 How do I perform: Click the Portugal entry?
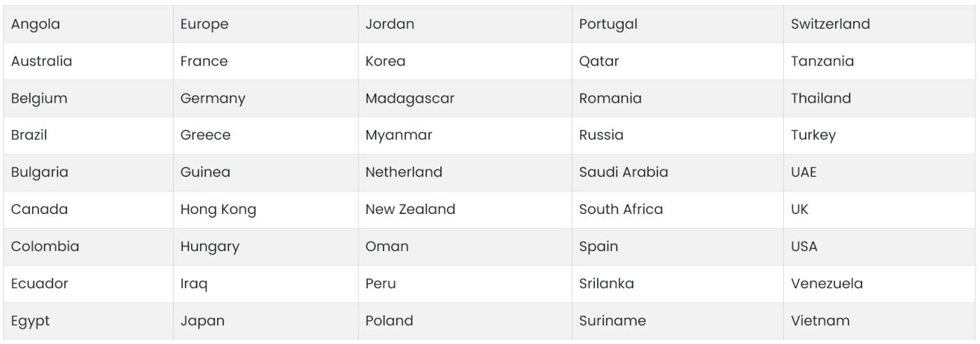608,24
